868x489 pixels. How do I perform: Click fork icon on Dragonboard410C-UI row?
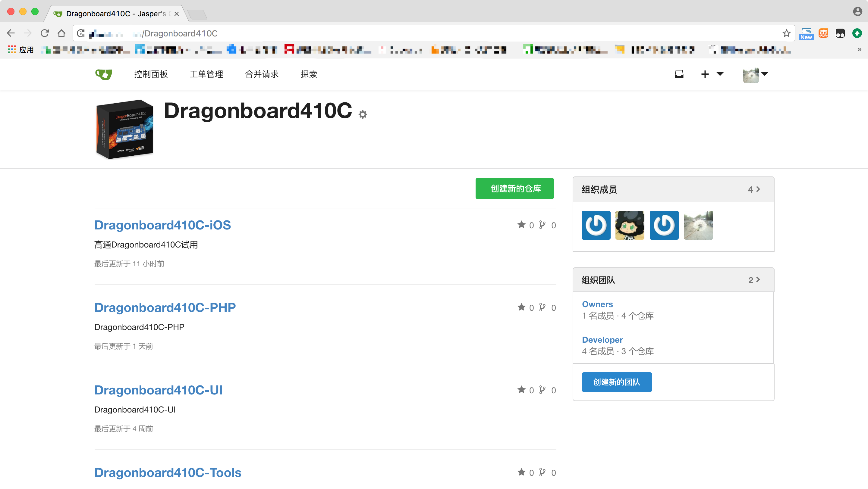pos(542,390)
